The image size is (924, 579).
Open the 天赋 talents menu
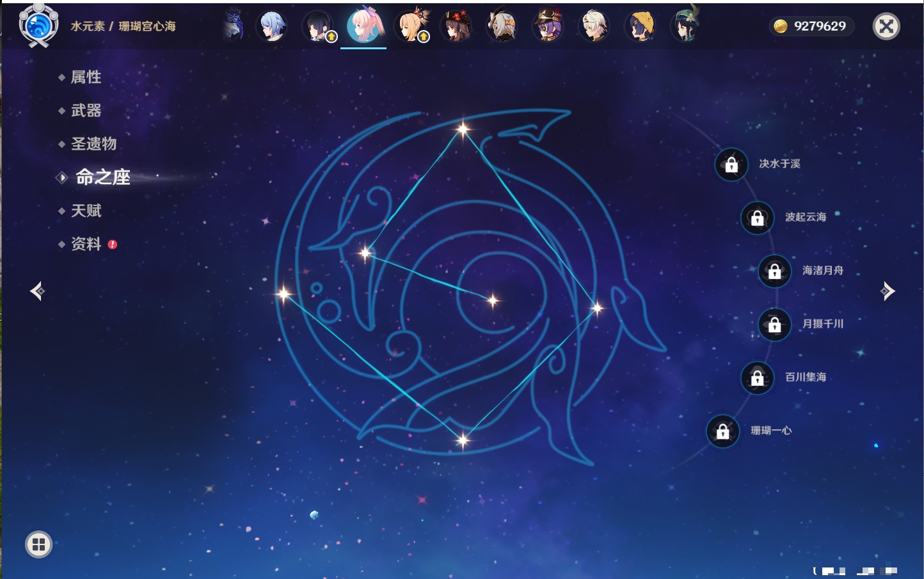(86, 210)
